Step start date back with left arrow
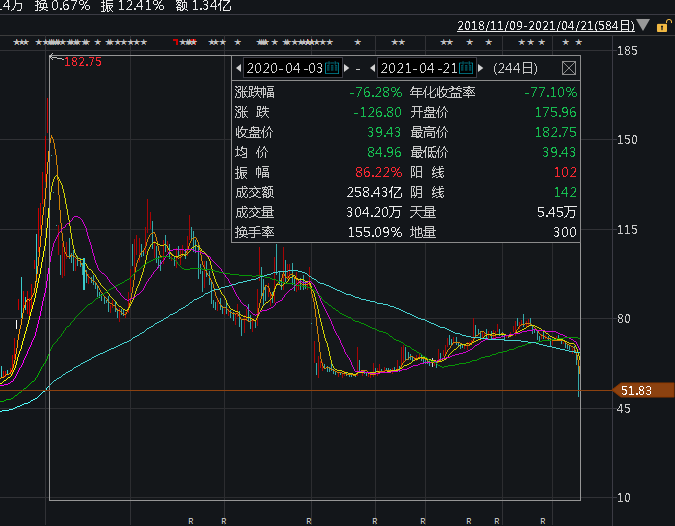Screen dimensions: 675x526 238,68
